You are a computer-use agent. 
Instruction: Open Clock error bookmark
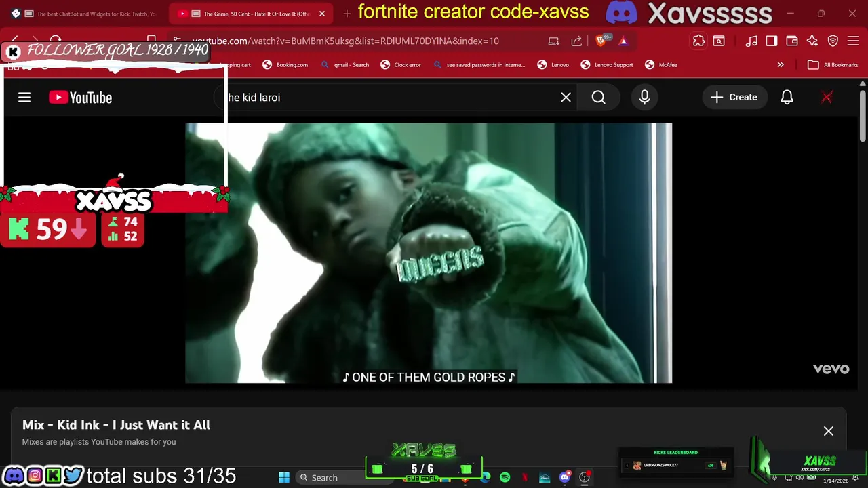pos(400,65)
